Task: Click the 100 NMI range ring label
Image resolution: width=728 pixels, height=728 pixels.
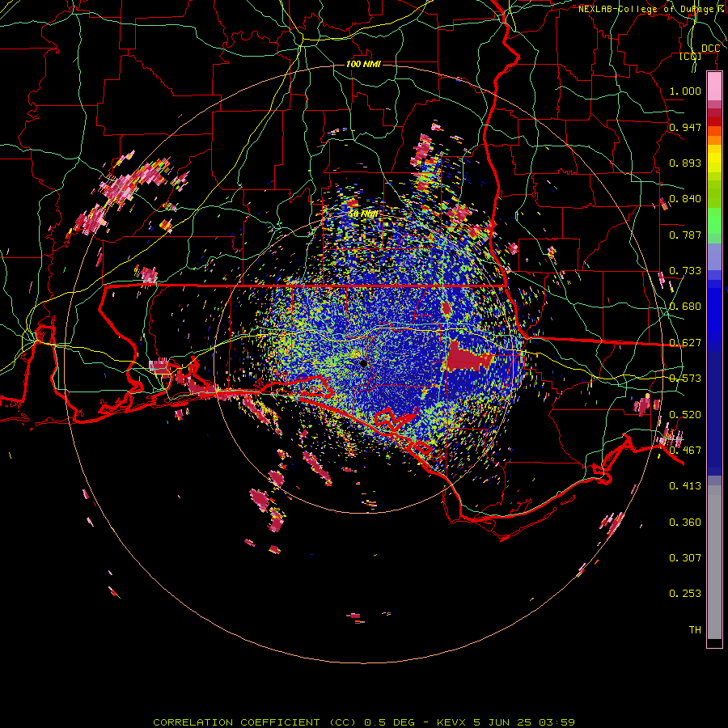Action: point(363,64)
